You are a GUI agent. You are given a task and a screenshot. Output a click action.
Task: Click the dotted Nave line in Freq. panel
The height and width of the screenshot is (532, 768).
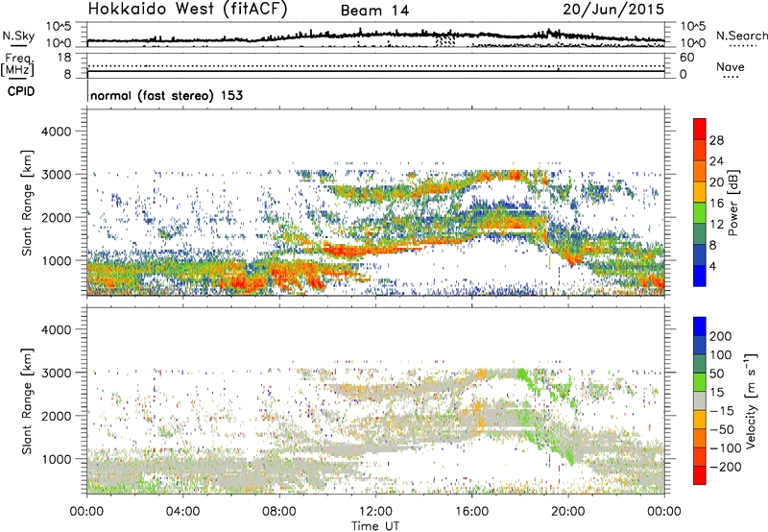(x=375, y=65)
